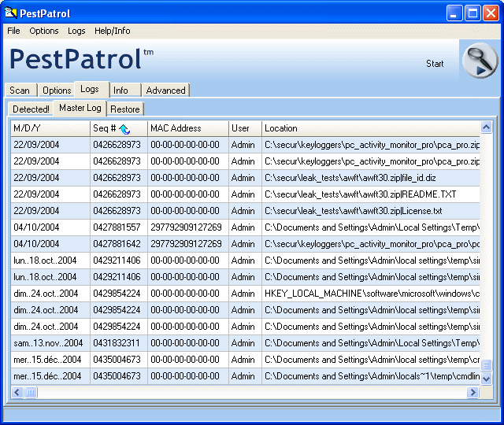This screenshot has width=504, height=425.
Task: Click the horizontal scrollbar thumb
Action: 31,392
